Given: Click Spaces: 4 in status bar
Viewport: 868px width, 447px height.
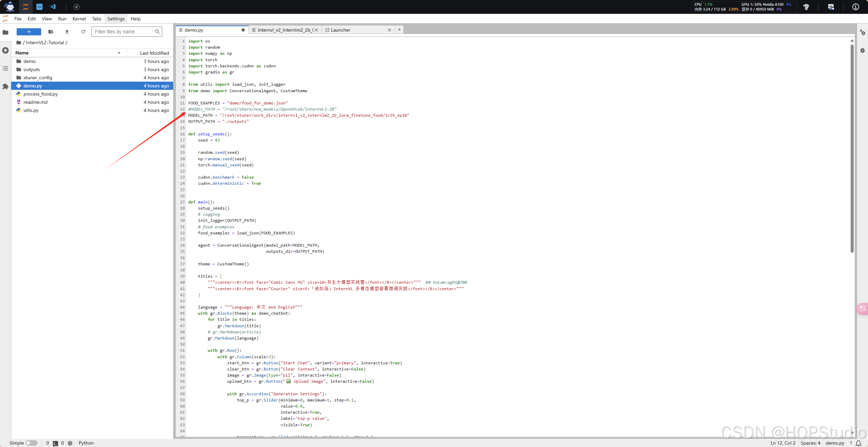Looking at the screenshot, I should 810,443.
